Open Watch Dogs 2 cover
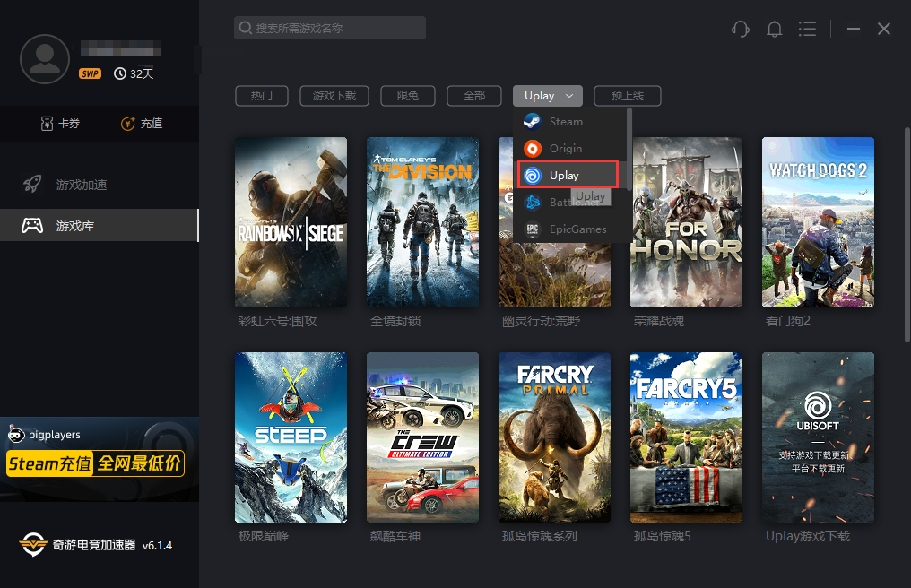Viewport: 911px width, 588px height. pyautogui.click(x=818, y=222)
